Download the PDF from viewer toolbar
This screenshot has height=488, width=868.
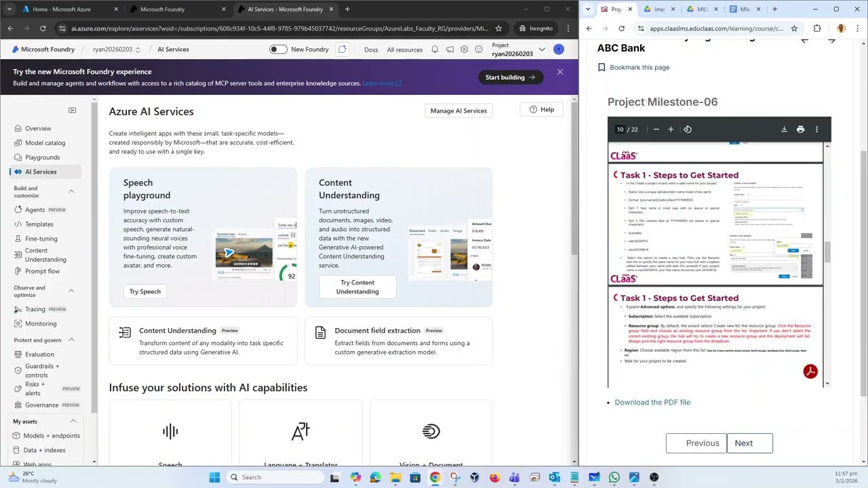point(784,129)
